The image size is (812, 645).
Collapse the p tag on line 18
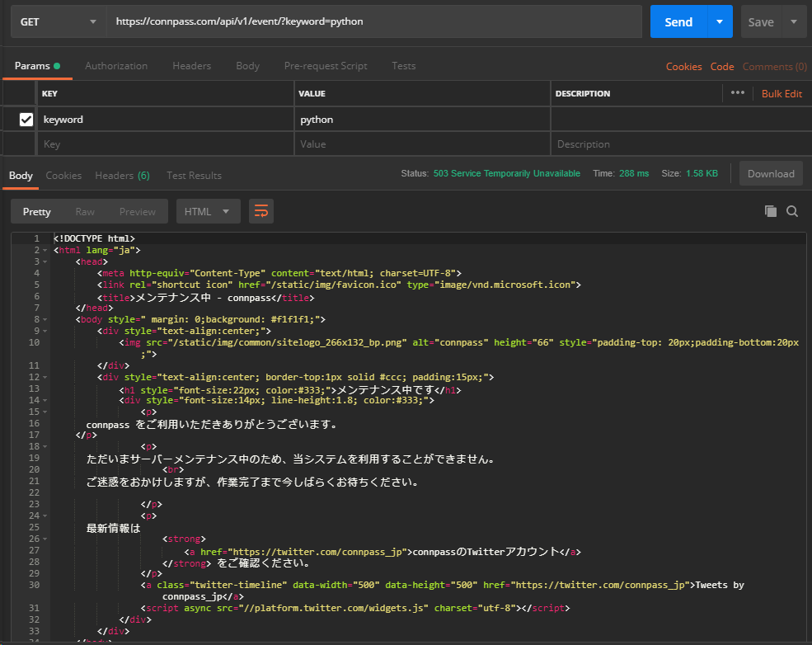45,446
